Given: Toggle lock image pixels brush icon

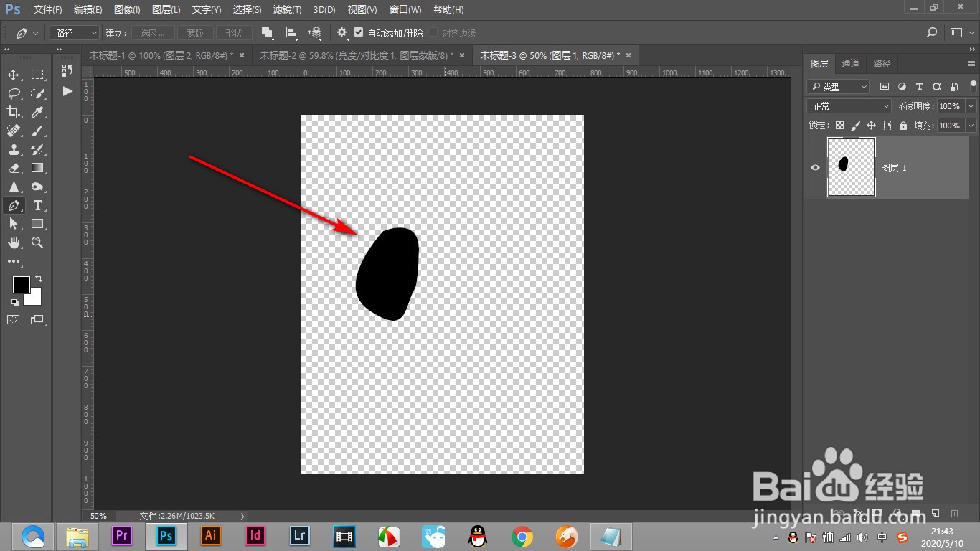Looking at the screenshot, I should pyautogui.click(x=855, y=126).
